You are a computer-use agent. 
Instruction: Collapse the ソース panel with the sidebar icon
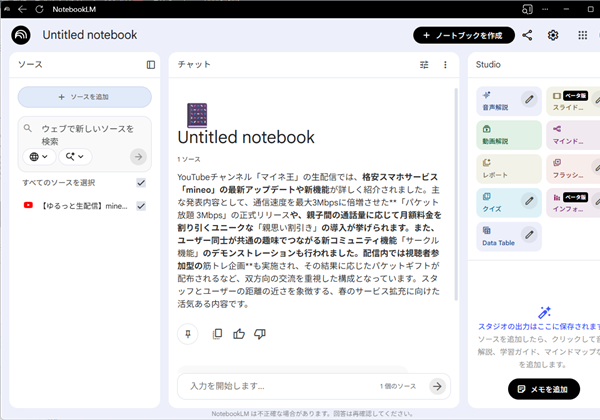[151, 65]
